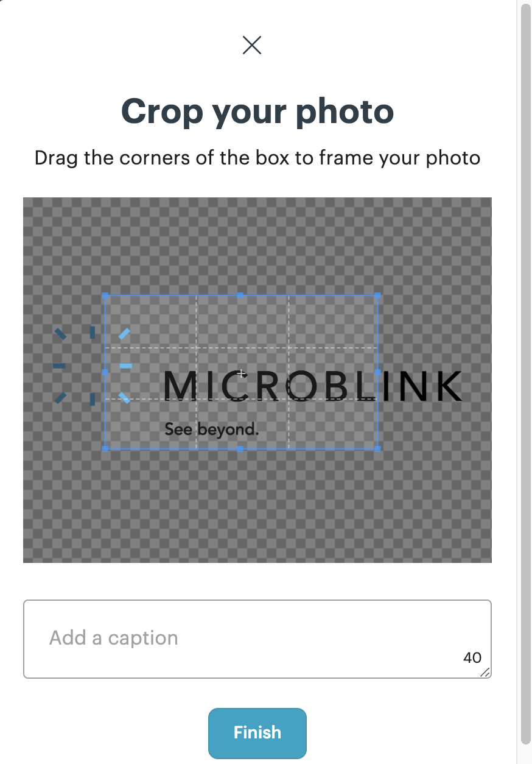
Task: Click the caption character counter showing 40
Action: 472,657
